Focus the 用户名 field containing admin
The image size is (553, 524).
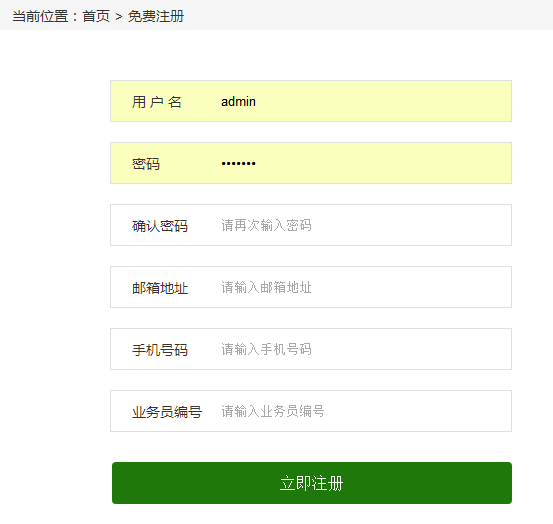coord(311,101)
